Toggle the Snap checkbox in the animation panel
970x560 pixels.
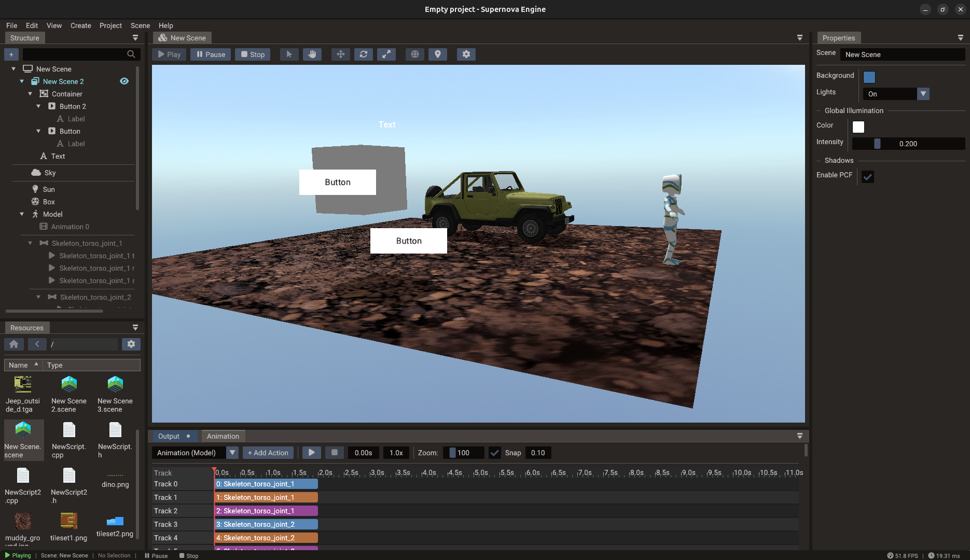tap(494, 453)
